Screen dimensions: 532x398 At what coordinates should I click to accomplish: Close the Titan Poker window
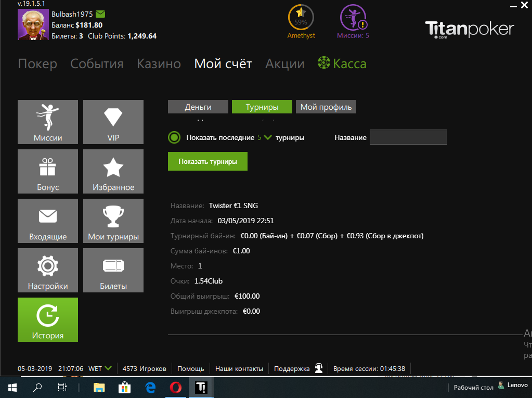coord(524,5)
